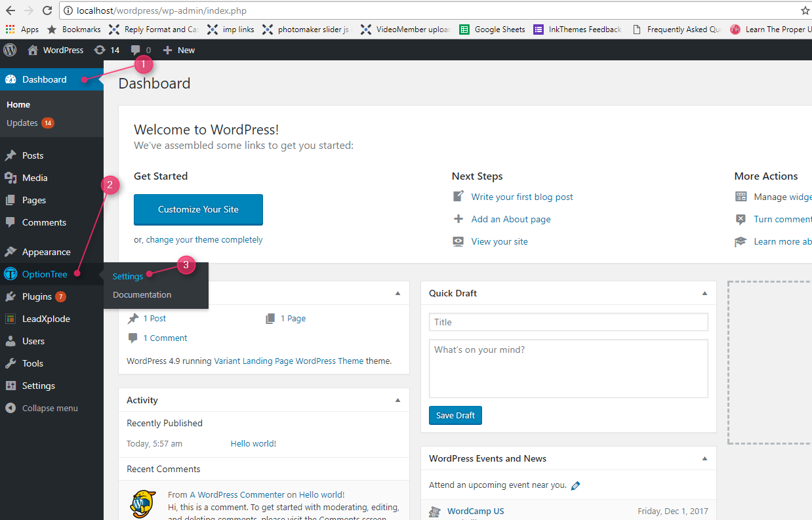Click the Settings sliders icon in sidebar
812x520 pixels.
(10, 386)
